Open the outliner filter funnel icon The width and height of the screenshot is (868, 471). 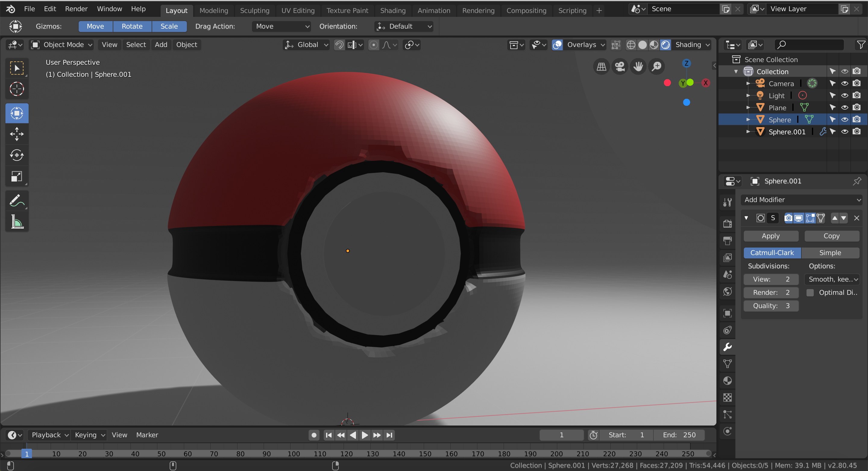860,45
